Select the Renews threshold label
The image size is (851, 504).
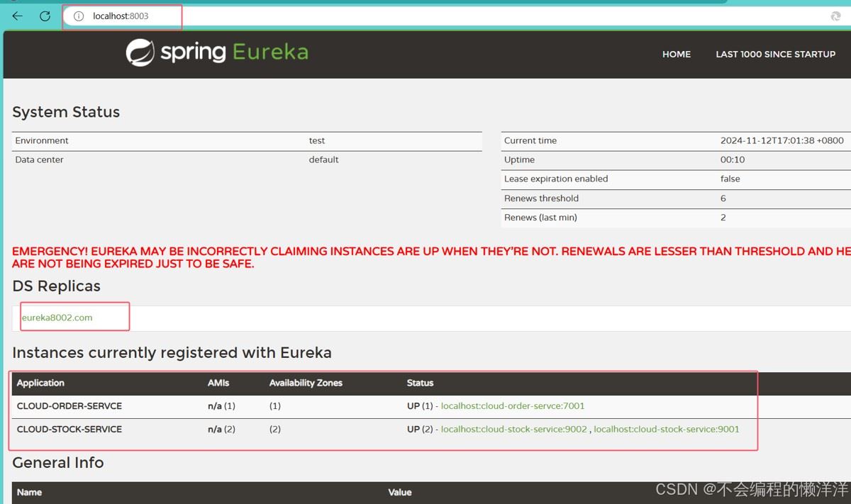coord(541,198)
